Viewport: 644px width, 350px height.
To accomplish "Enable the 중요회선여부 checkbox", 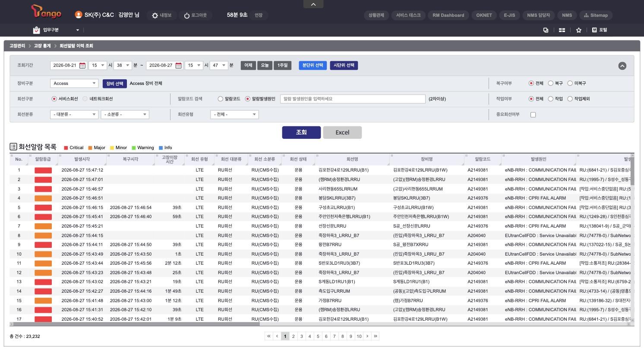I will tap(533, 115).
